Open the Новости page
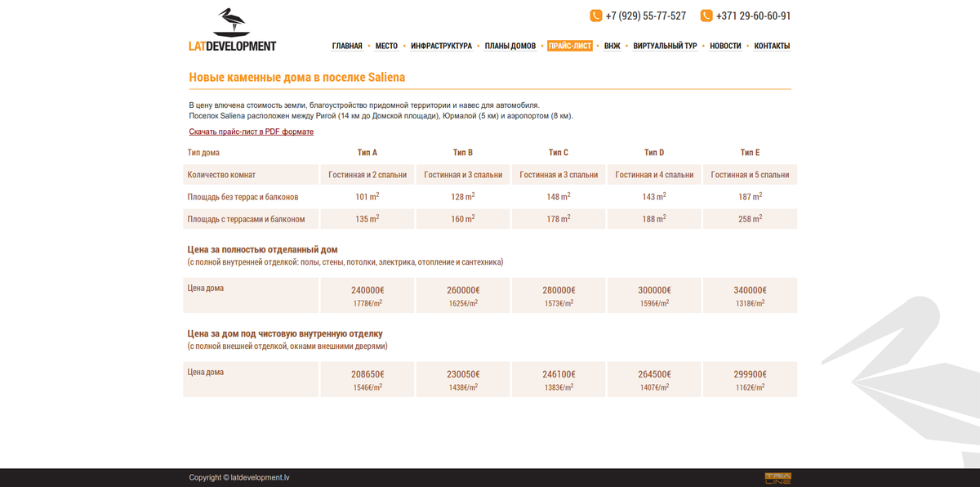Screen dimensions: 980x487 pos(725,47)
